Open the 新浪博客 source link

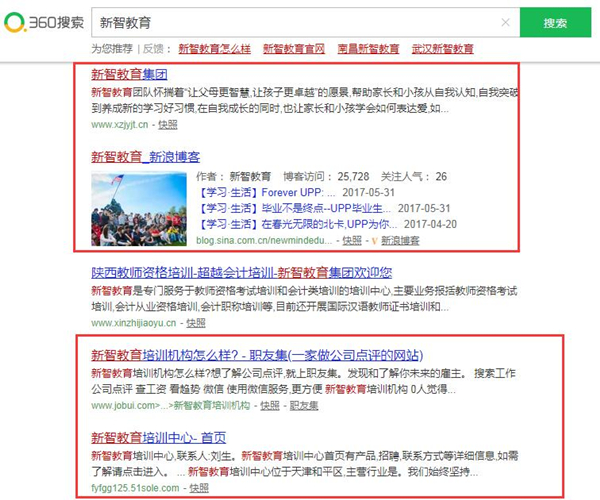point(400,241)
